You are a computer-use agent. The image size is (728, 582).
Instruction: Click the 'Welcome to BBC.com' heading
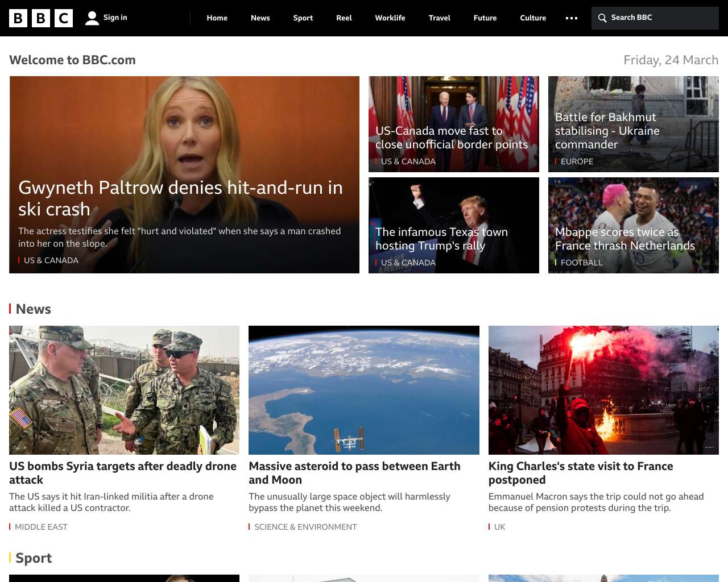[x=72, y=60]
